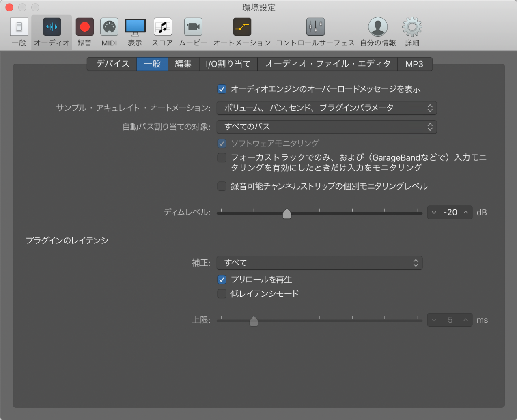Click the -20 dB value field
Viewport: 517px width, 420px height.
coord(450,213)
